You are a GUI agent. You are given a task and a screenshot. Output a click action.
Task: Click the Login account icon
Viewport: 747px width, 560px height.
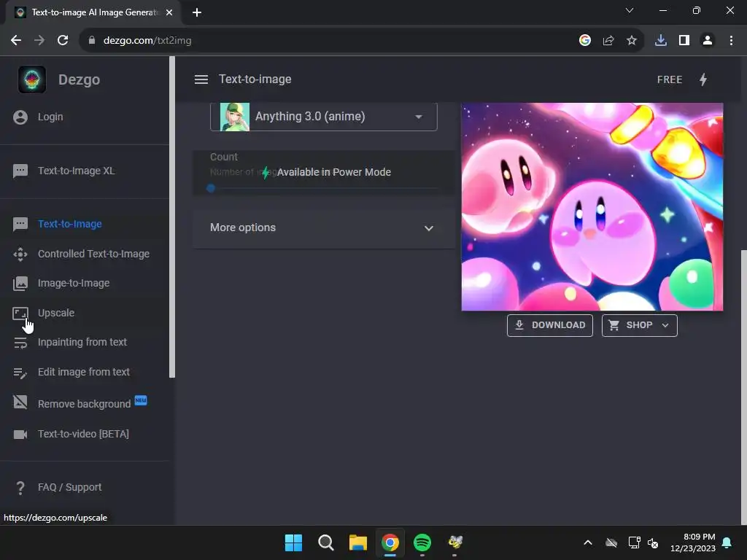(20, 117)
